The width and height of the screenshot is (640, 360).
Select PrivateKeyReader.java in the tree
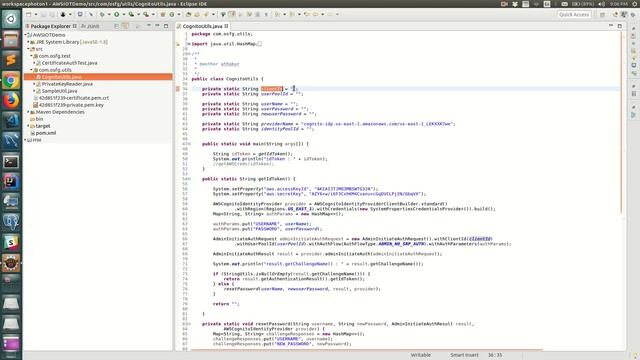pos(67,84)
